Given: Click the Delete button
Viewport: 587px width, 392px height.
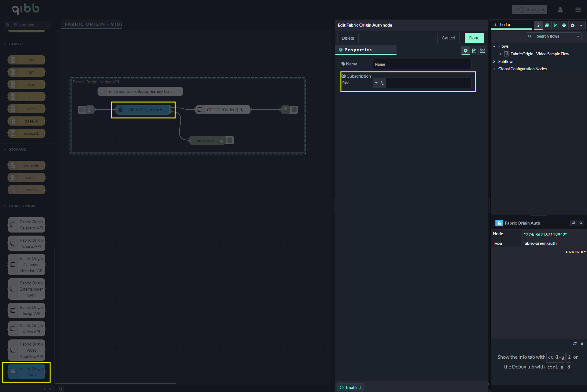Looking at the screenshot, I should pos(348,38).
